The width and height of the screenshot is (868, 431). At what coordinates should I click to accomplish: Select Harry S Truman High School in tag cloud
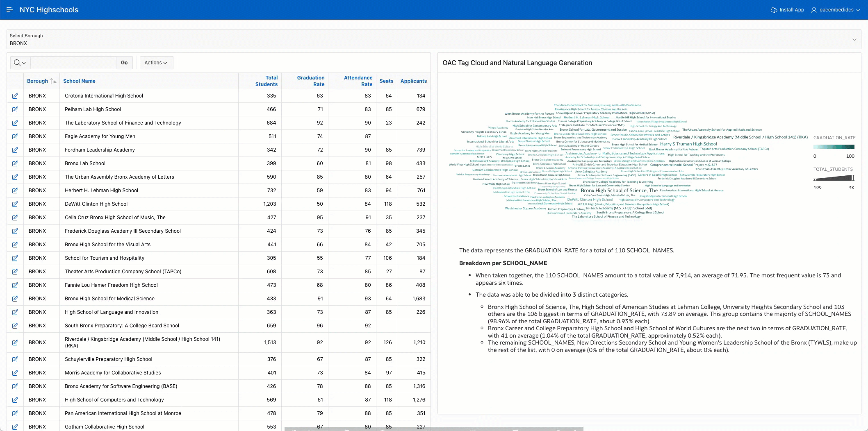tap(688, 144)
